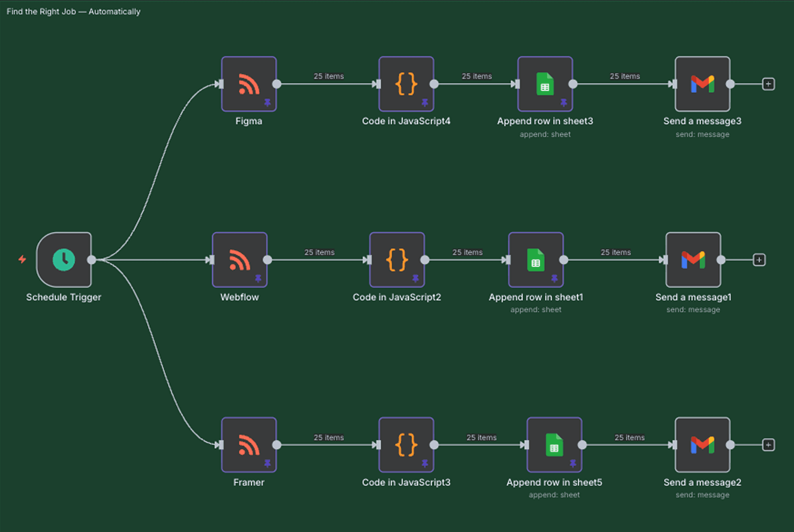
Task: Click Append row in sheet5 node
Action: [554, 445]
